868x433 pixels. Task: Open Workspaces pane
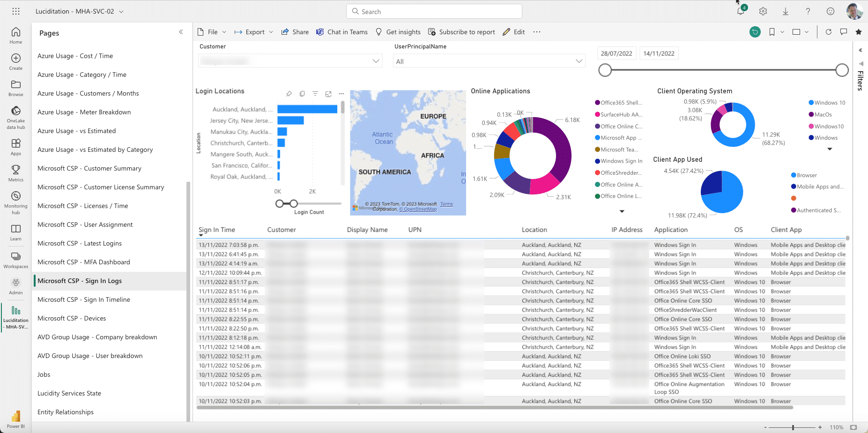[16, 260]
